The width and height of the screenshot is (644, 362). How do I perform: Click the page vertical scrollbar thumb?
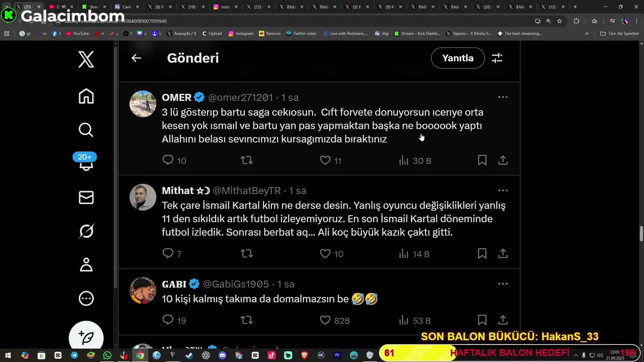pyautogui.click(x=641, y=234)
